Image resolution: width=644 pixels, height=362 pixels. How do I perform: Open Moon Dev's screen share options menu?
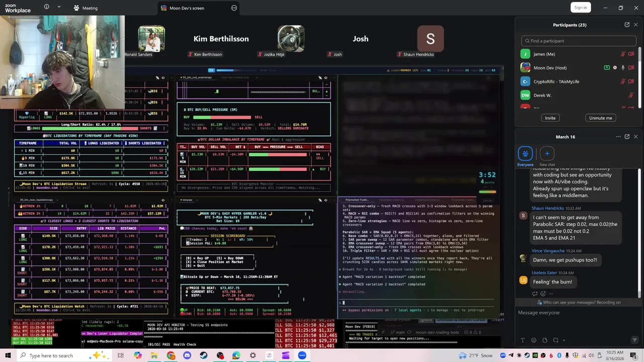pyautogui.click(x=234, y=8)
